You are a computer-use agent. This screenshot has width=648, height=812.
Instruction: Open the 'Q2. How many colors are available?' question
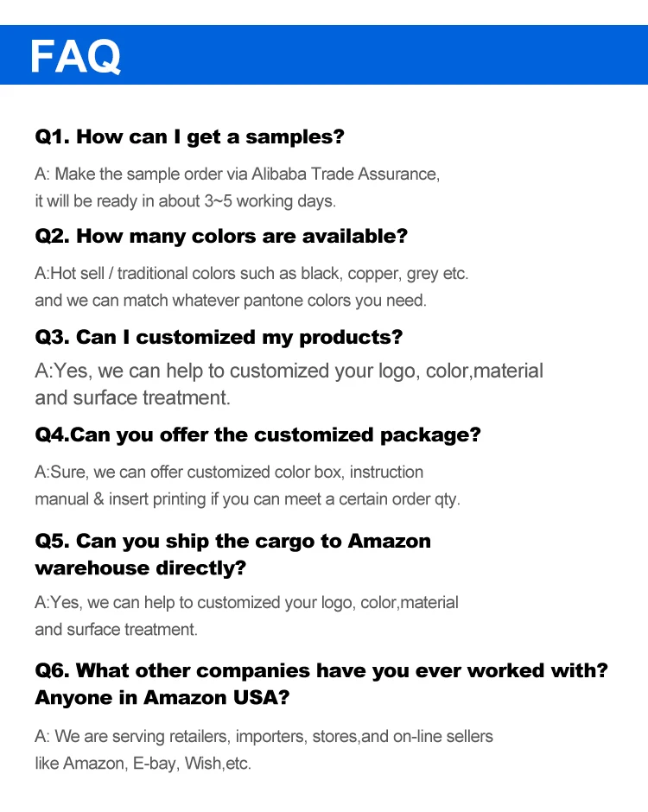pos(220,237)
